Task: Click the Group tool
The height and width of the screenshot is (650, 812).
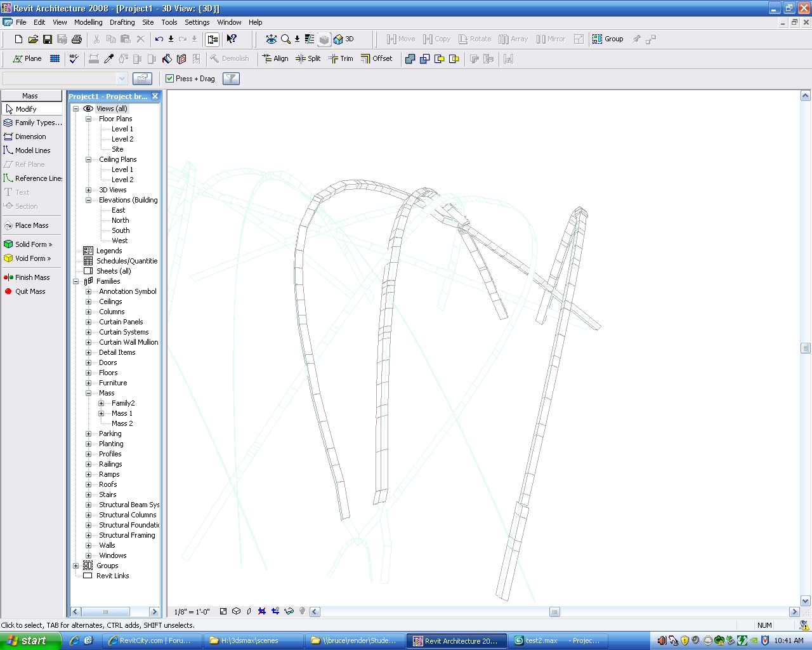Action: (x=608, y=39)
